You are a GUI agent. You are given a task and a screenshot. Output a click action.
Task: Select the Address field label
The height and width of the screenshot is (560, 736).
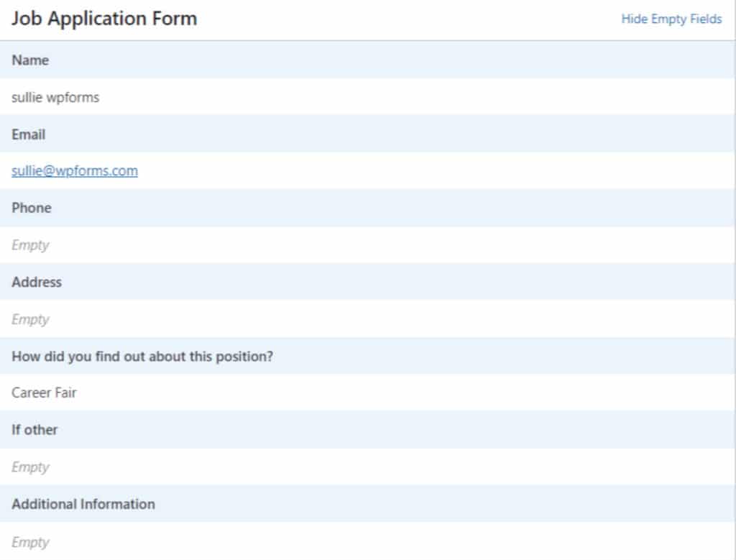pyautogui.click(x=37, y=282)
